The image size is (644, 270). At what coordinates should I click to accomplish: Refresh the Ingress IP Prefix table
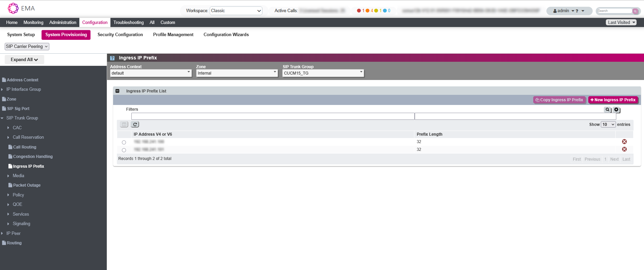[x=135, y=125]
